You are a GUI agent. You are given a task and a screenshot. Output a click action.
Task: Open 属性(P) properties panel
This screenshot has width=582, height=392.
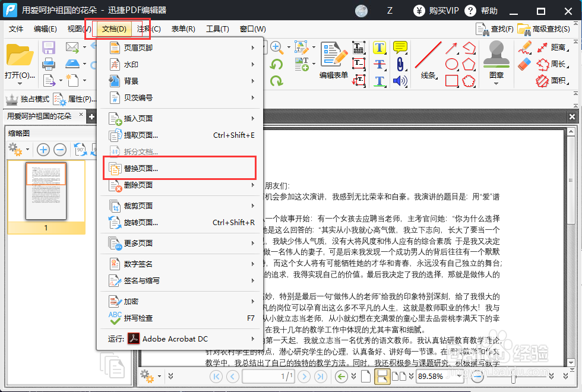pyautogui.click(x=75, y=99)
